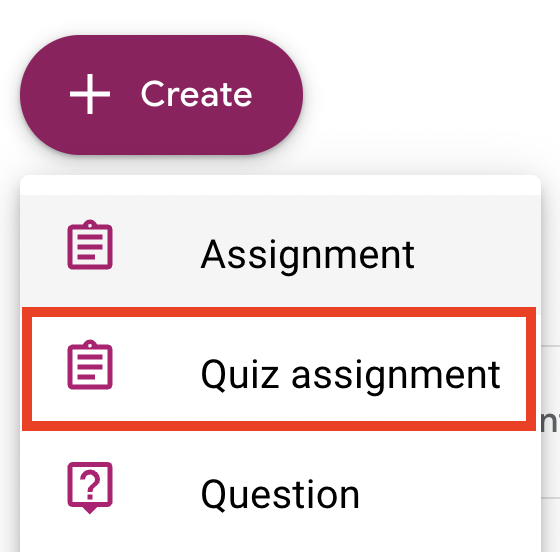Click the gray hovered Assignment row
The image size is (560, 552).
tap(280, 251)
